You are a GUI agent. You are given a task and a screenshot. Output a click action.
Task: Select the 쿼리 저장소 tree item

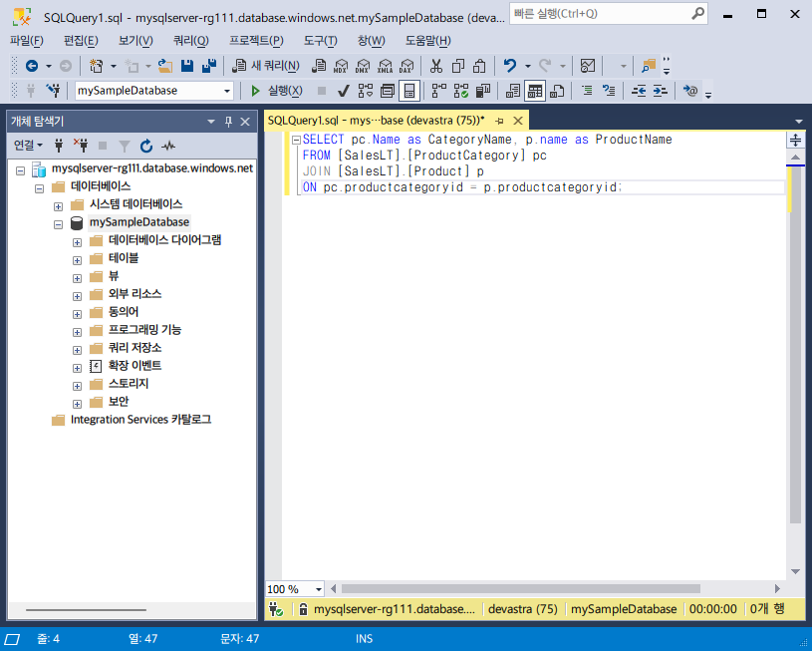point(135,348)
